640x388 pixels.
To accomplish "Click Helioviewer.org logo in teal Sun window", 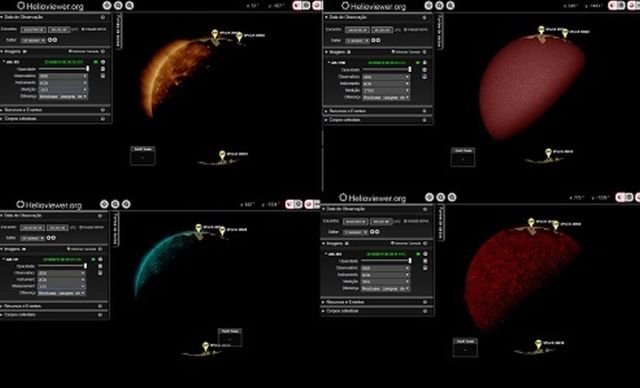I will click(49, 204).
